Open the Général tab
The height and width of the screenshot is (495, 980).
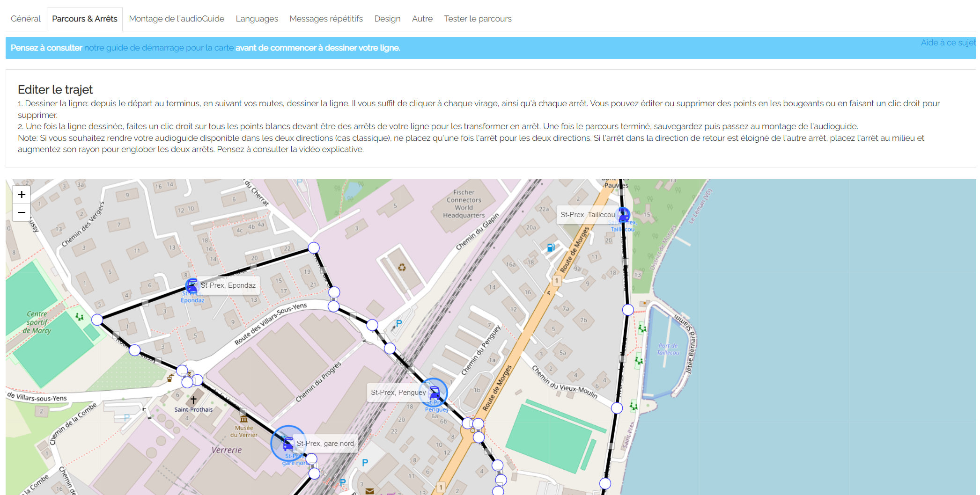[x=26, y=19]
